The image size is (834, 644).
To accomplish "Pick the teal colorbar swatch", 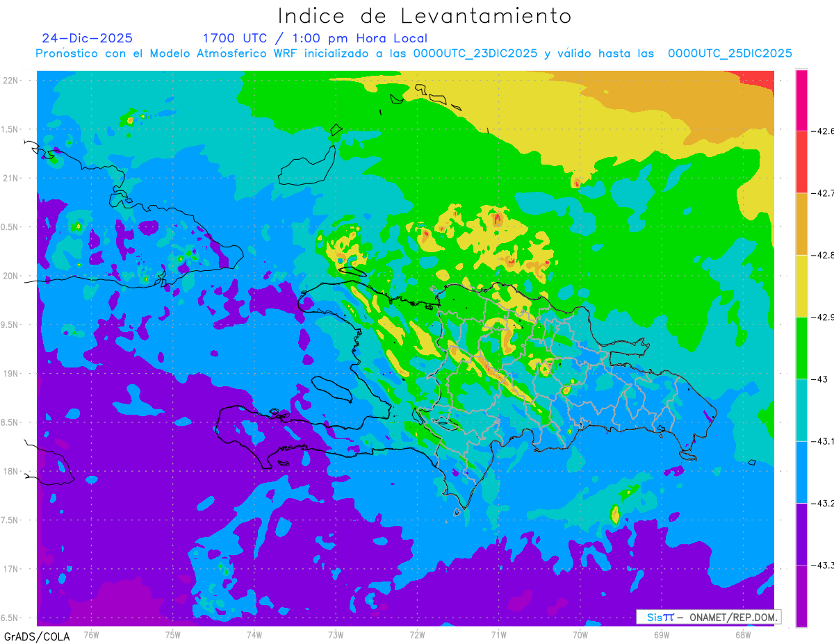I will pyautogui.click(x=801, y=410).
